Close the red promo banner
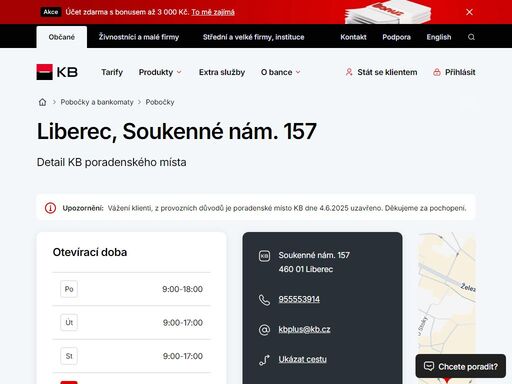 (469, 12)
